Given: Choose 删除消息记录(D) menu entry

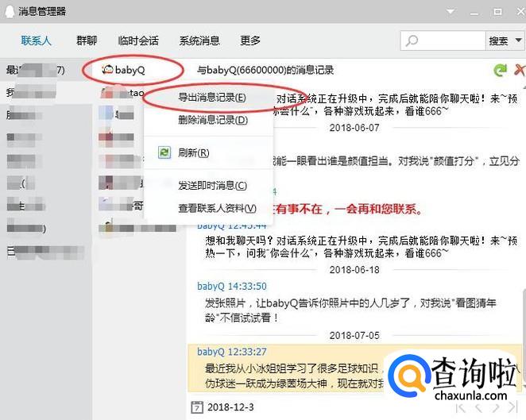Looking at the screenshot, I should click(213, 120).
